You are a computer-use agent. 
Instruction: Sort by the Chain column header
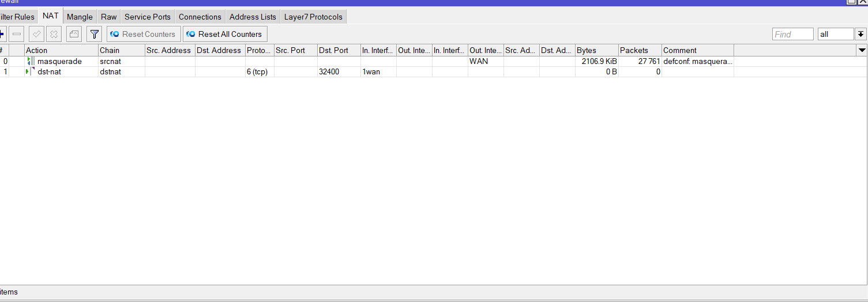click(x=122, y=50)
